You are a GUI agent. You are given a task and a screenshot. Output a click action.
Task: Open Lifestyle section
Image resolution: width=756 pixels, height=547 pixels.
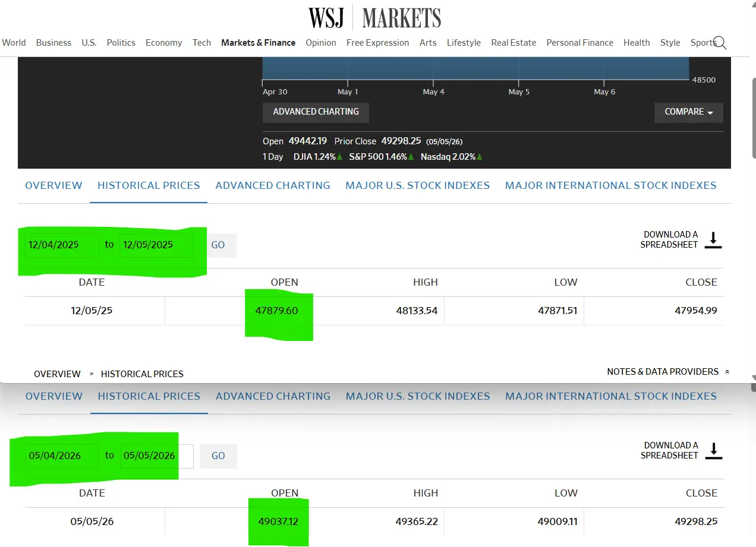464,43
